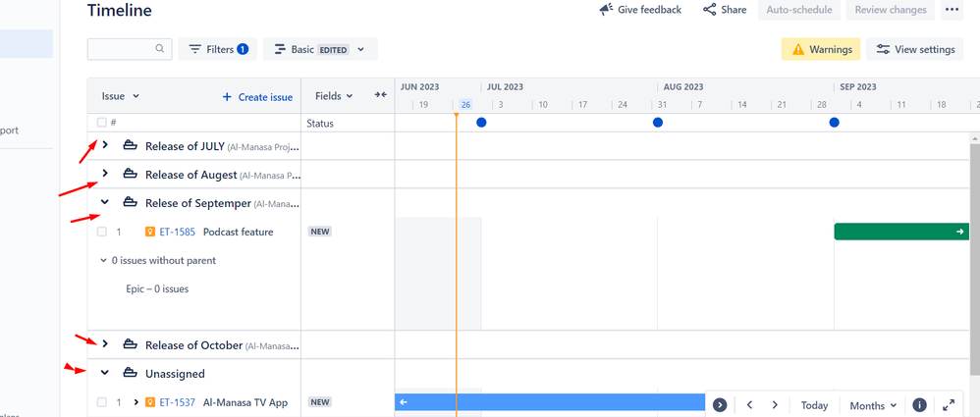This screenshot has width=980, height=417.
Task: Click the green Podcast feature schedule bar
Action: pyautogui.click(x=901, y=232)
